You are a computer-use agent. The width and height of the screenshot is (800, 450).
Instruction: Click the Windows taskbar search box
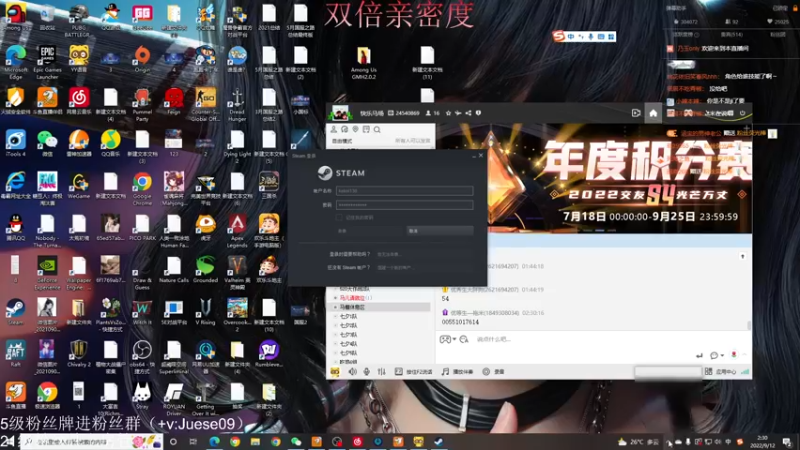coord(92,442)
